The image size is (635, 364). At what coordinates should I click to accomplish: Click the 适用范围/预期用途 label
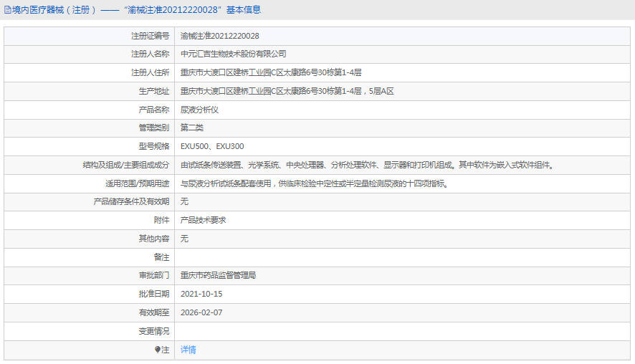tap(138, 184)
